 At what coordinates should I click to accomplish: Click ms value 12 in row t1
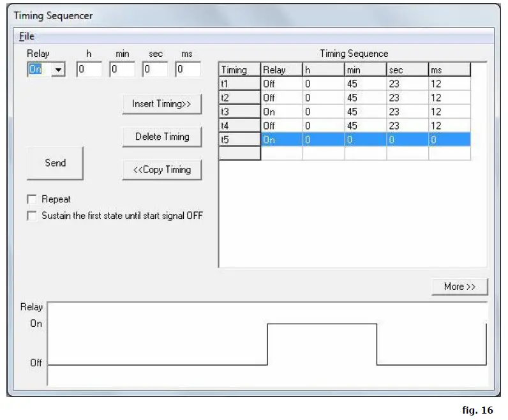[x=450, y=84]
